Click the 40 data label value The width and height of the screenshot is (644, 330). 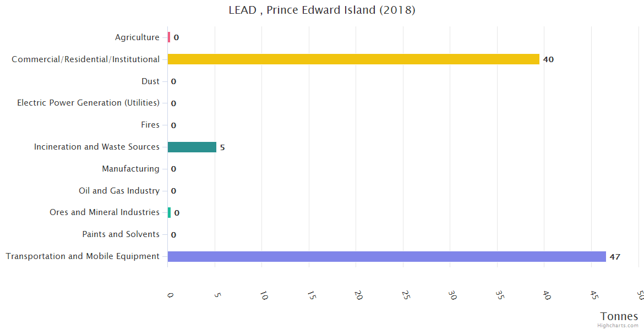pyautogui.click(x=548, y=59)
